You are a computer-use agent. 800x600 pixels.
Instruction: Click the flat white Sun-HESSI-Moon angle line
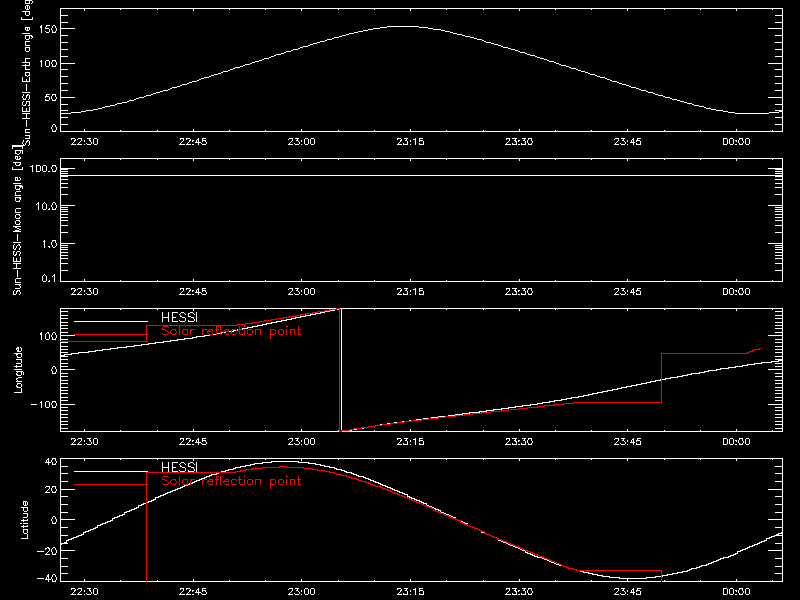[421, 176]
